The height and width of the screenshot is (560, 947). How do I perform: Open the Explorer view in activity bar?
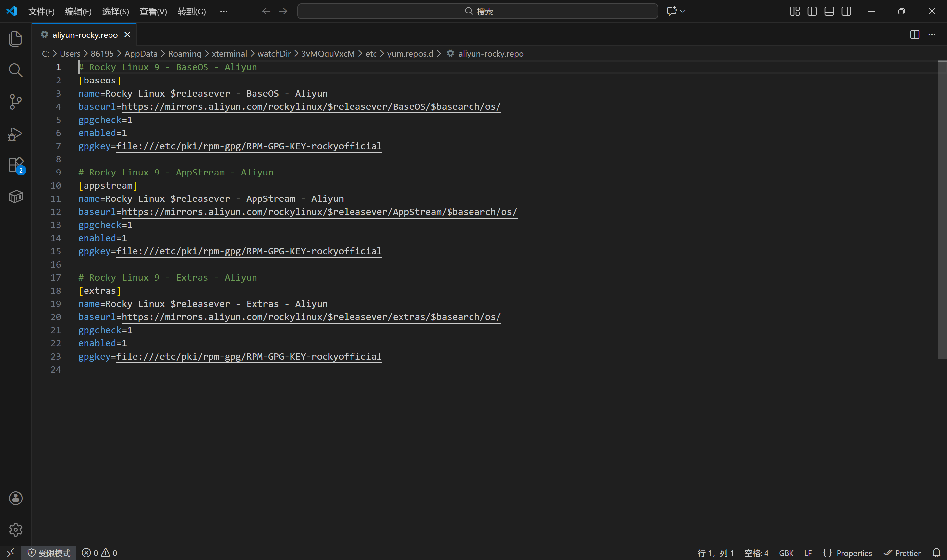[x=15, y=38]
